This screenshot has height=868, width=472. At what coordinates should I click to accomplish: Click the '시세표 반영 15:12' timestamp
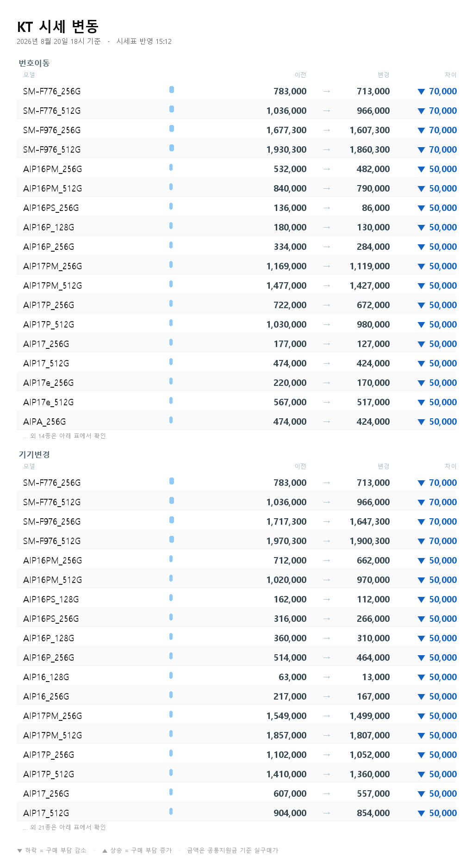[x=144, y=41]
